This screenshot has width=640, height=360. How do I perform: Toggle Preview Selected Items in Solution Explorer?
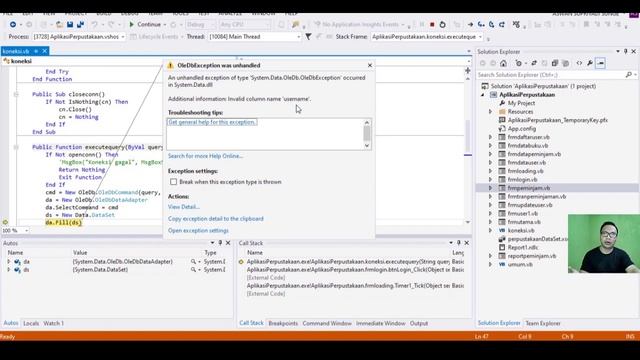[600, 63]
